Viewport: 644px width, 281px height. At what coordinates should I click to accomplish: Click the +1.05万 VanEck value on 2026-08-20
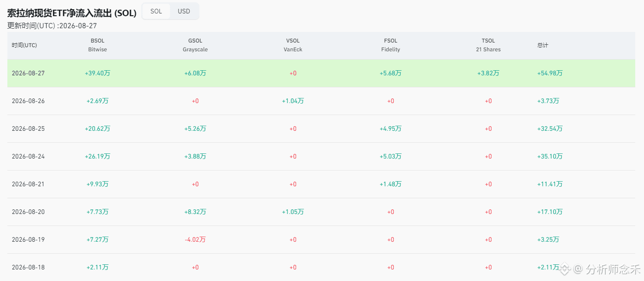coord(293,212)
